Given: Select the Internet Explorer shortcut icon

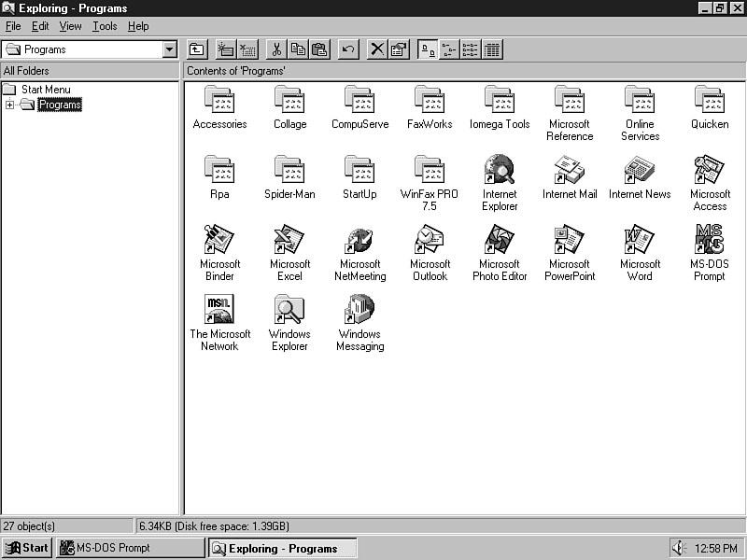Looking at the screenshot, I should click(500, 170).
